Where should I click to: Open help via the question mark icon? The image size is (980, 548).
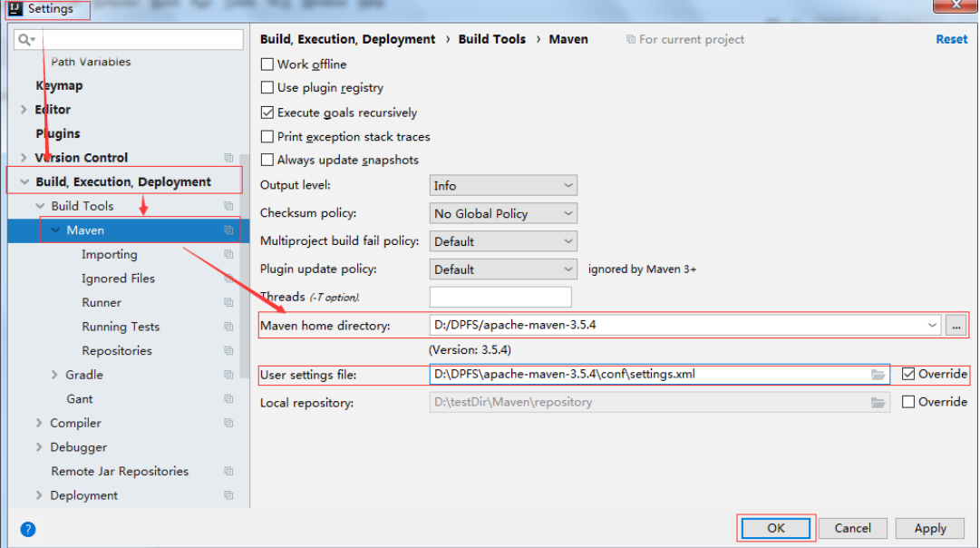coord(27,529)
